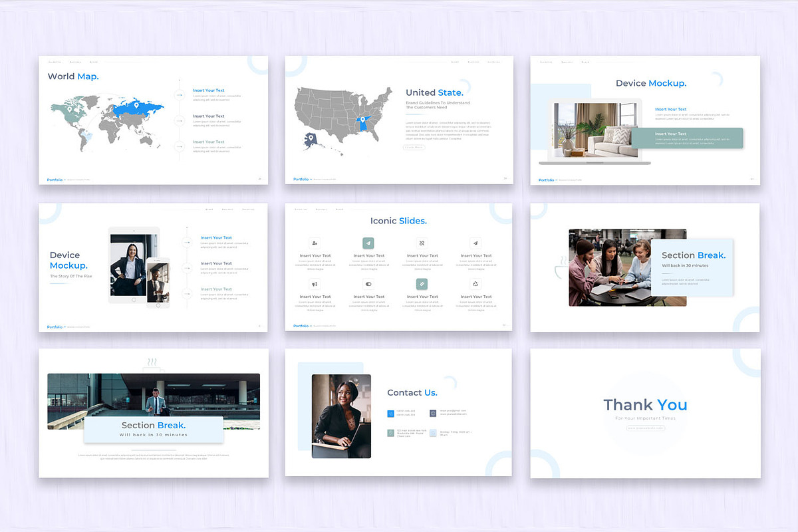Click the website button under Thank You
798x532 pixels.
[645, 428]
